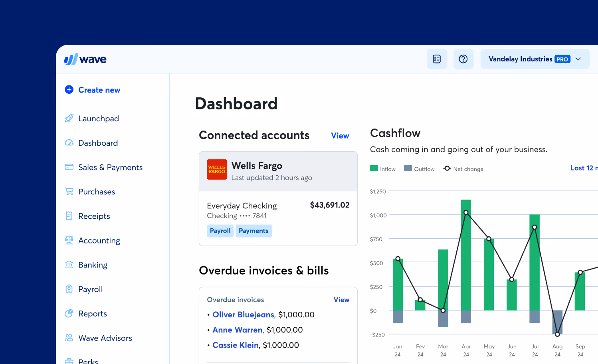Open Sales & Payments via its card icon
The height and width of the screenshot is (364, 598).
click(x=69, y=167)
